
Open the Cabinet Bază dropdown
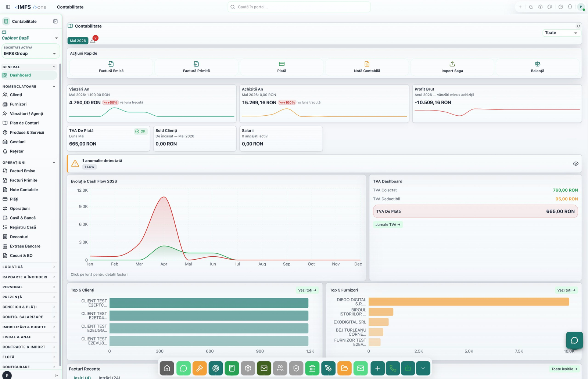pyautogui.click(x=30, y=38)
